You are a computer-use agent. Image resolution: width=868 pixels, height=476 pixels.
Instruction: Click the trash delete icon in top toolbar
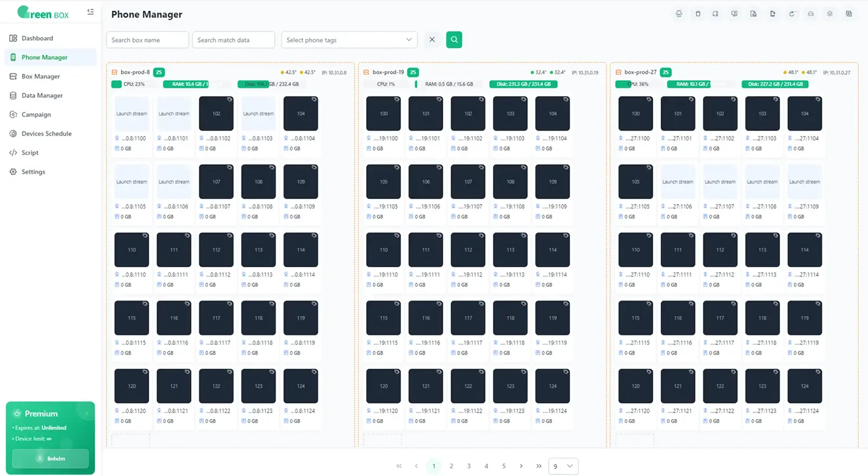698,14
